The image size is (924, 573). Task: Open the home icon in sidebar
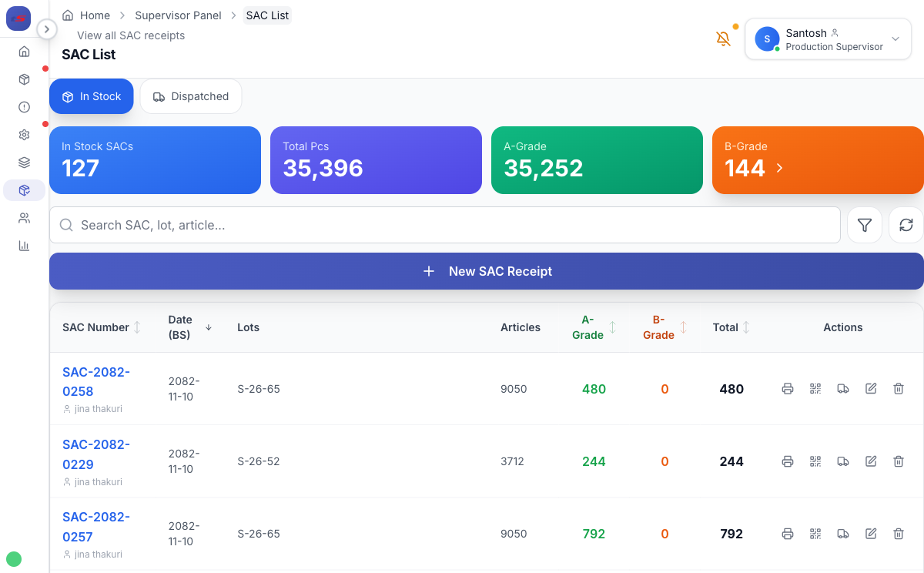(x=24, y=52)
